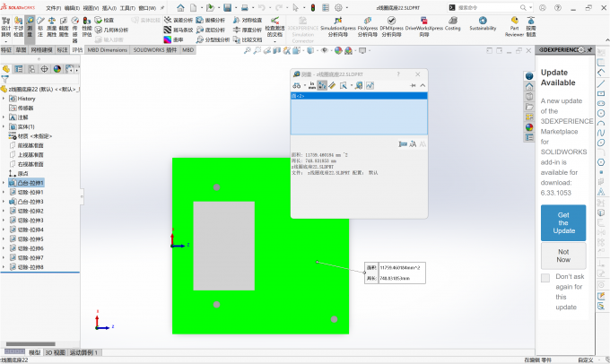Open the Sustainability tool
The width and height of the screenshot is (610, 364).
(483, 24)
